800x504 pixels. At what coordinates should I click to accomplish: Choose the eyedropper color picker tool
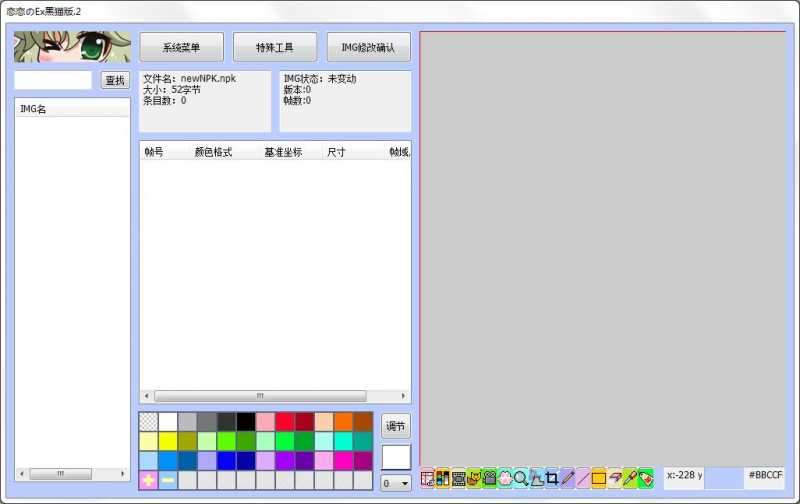631,478
